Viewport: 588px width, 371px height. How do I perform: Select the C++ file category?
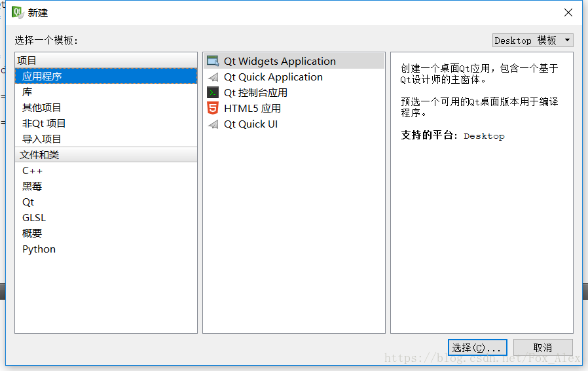click(106, 171)
